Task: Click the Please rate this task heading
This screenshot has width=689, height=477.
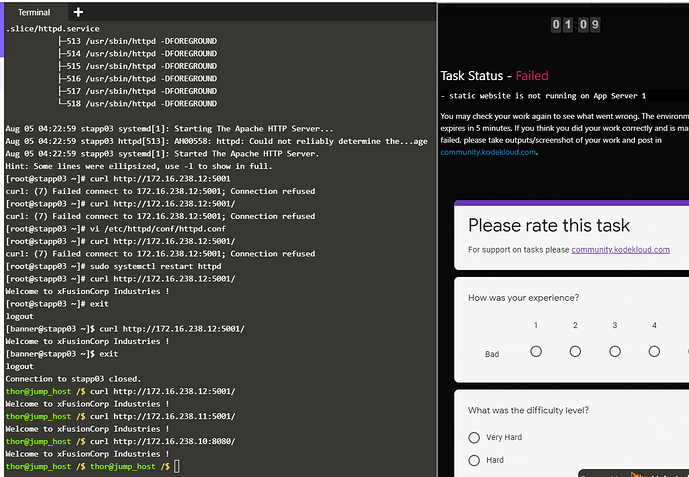Action: point(549,225)
